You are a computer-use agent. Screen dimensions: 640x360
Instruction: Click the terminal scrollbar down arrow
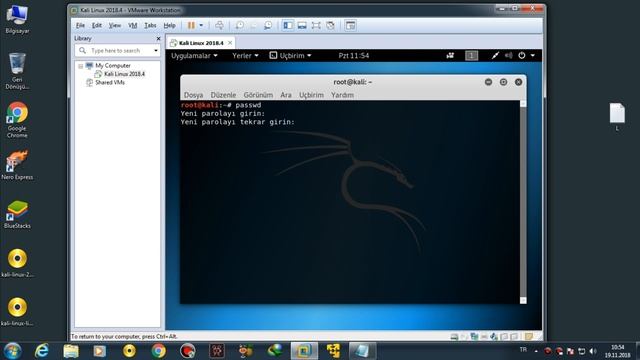[x=523, y=300]
